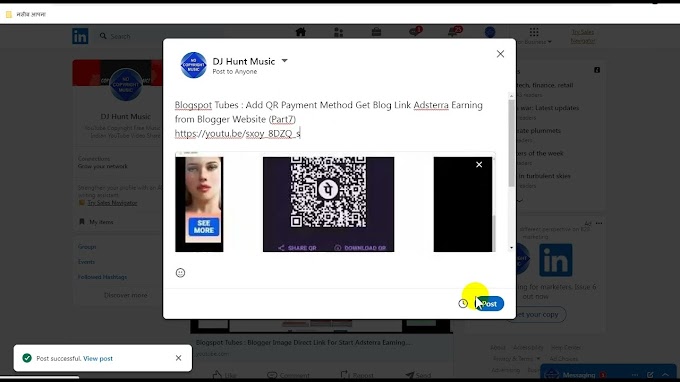
Task: Open the emoji picker in post dialog
Action: [180, 273]
